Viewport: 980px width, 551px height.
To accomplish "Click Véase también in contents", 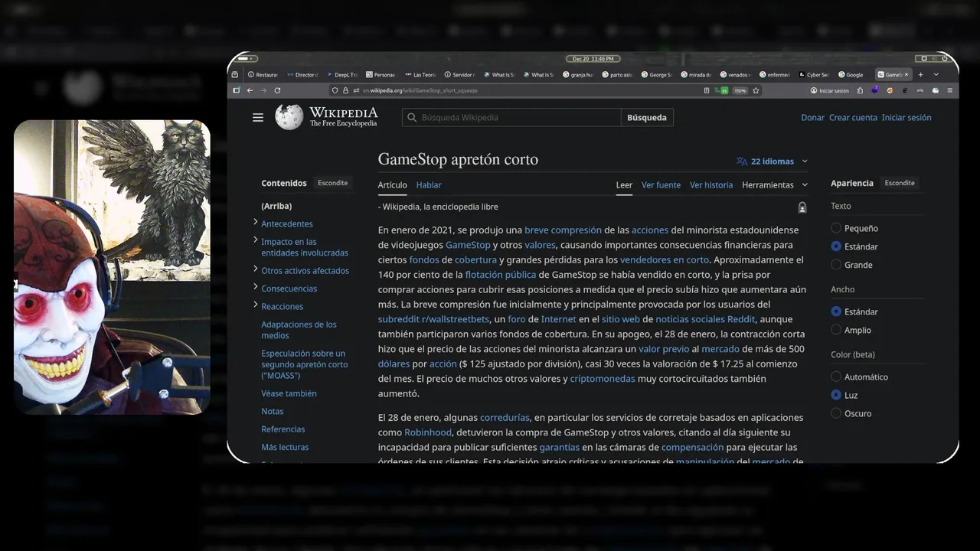I will tap(289, 393).
